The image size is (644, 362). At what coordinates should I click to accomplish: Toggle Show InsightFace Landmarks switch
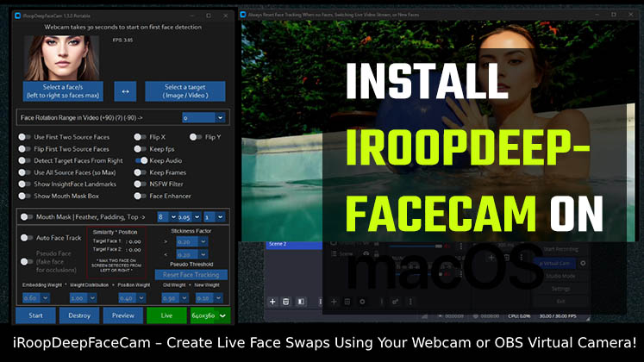coord(24,184)
